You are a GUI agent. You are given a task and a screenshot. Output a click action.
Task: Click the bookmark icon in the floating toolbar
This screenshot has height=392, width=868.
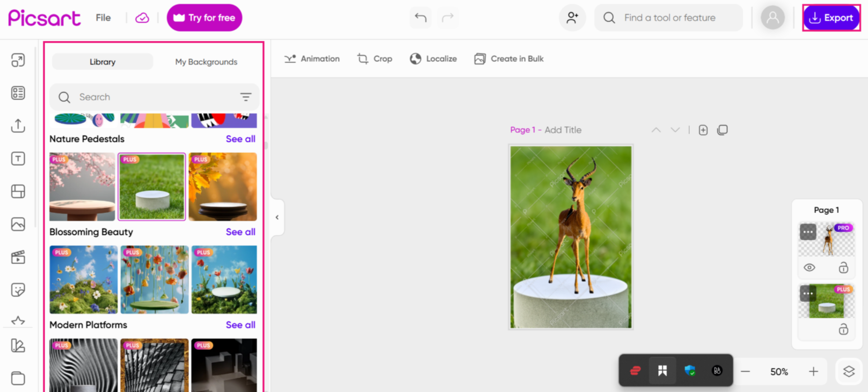point(663,371)
